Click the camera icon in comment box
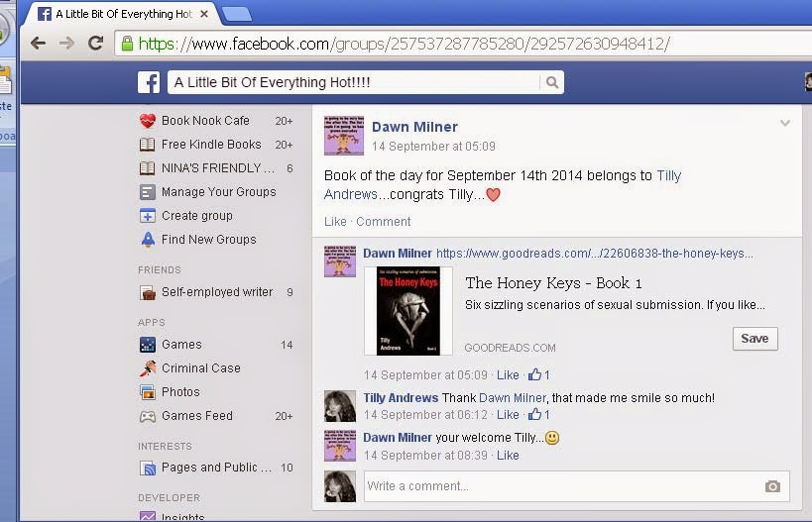The width and height of the screenshot is (812, 522). (x=772, y=486)
